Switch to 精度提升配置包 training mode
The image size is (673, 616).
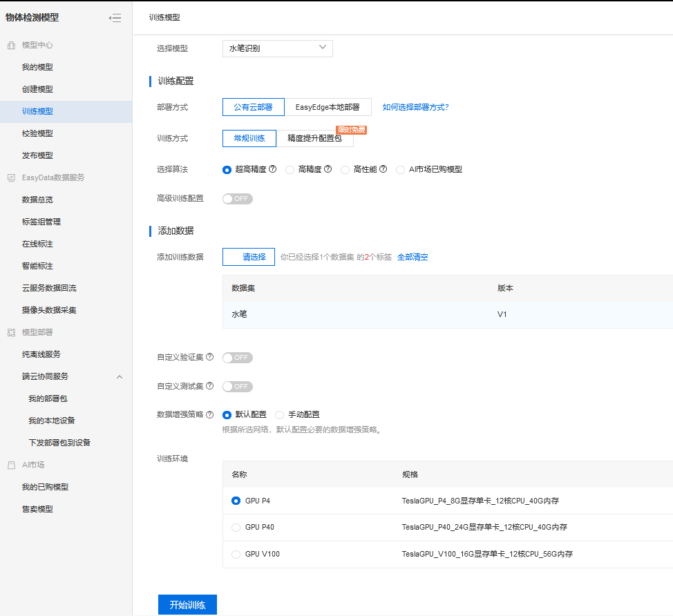(x=315, y=138)
